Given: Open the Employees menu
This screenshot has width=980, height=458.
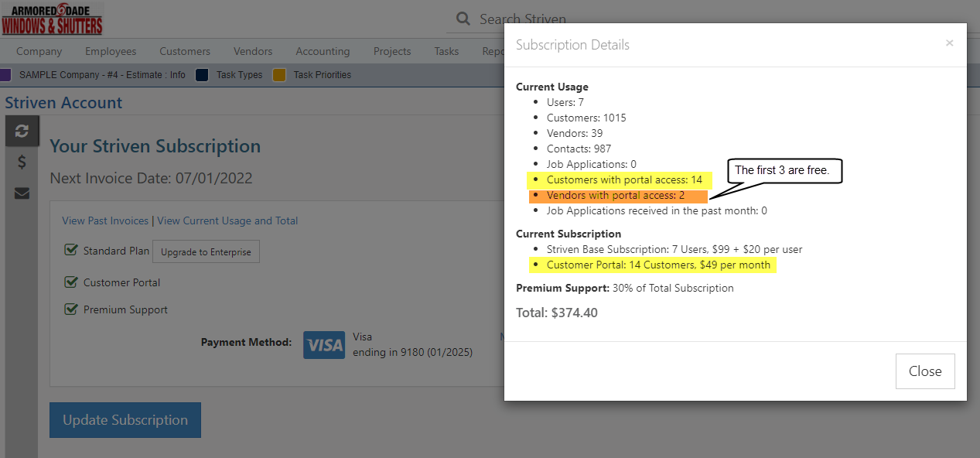Looking at the screenshot, I should 111,51.
